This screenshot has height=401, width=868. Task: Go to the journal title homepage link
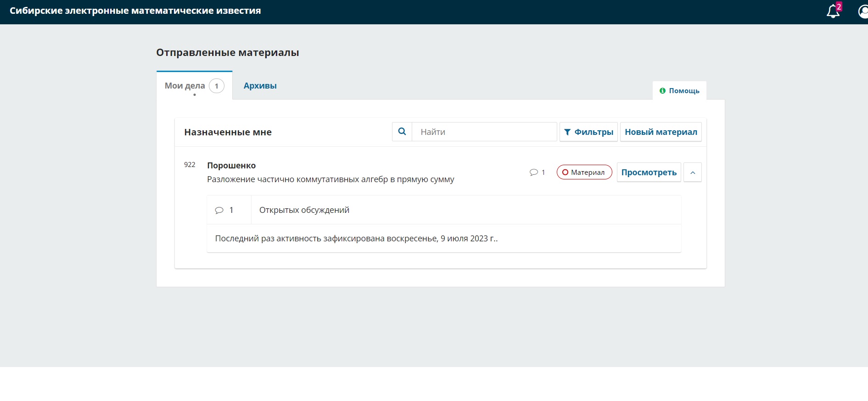tap(135, 11)
